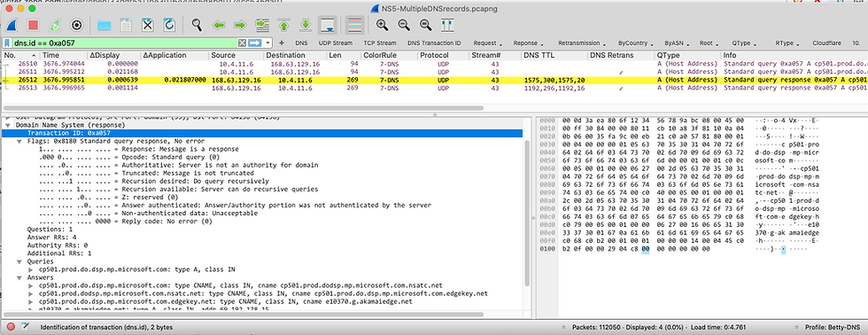Sort by the Source column header
868x335 pixels.
coord(236,55)
